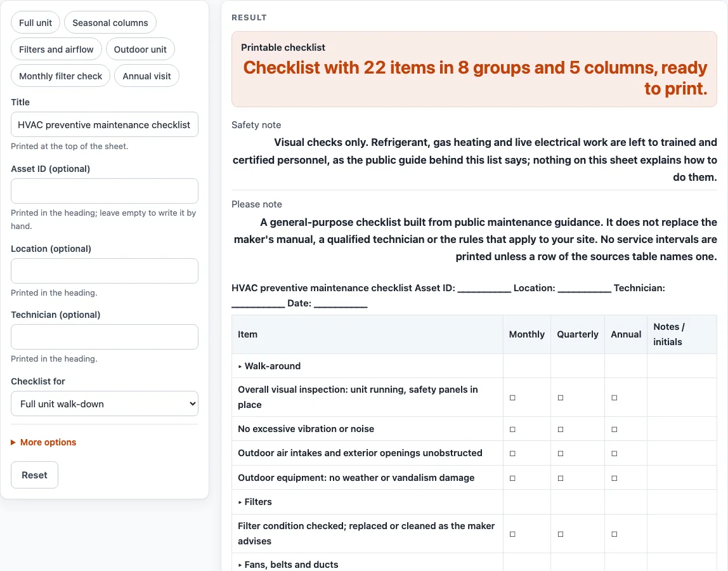Edit the Title input field
728x571 pixels.
[105, 124]
